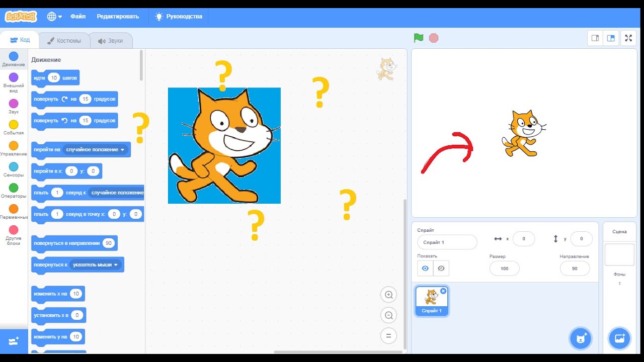Click the cat sprite on the stage
The width and height of the screenshot is (644, 362).
(524, 133)
